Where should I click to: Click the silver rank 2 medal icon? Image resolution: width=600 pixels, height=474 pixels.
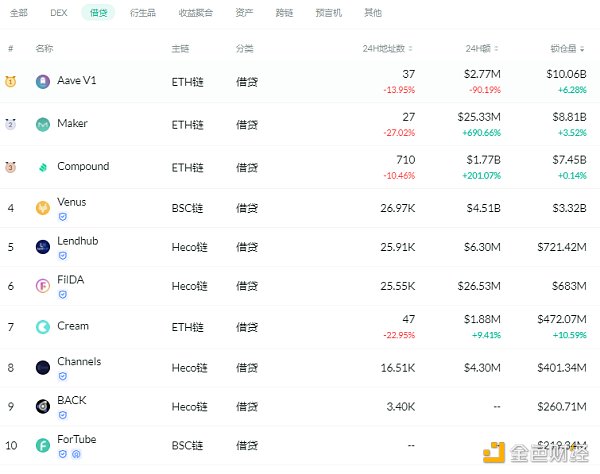point(10,124)
